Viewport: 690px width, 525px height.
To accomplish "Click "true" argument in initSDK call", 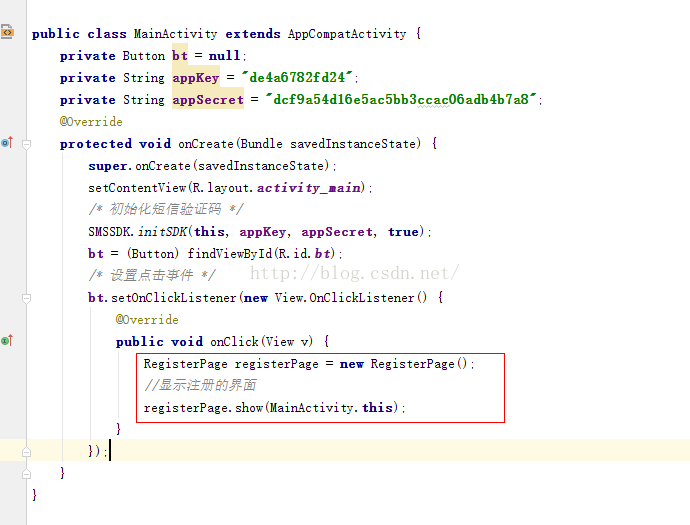I will (x=403, y=232).
